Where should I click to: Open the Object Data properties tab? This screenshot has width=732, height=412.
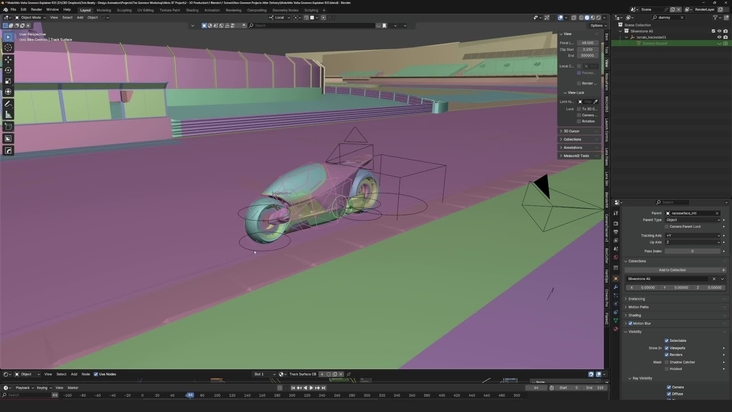616,321
